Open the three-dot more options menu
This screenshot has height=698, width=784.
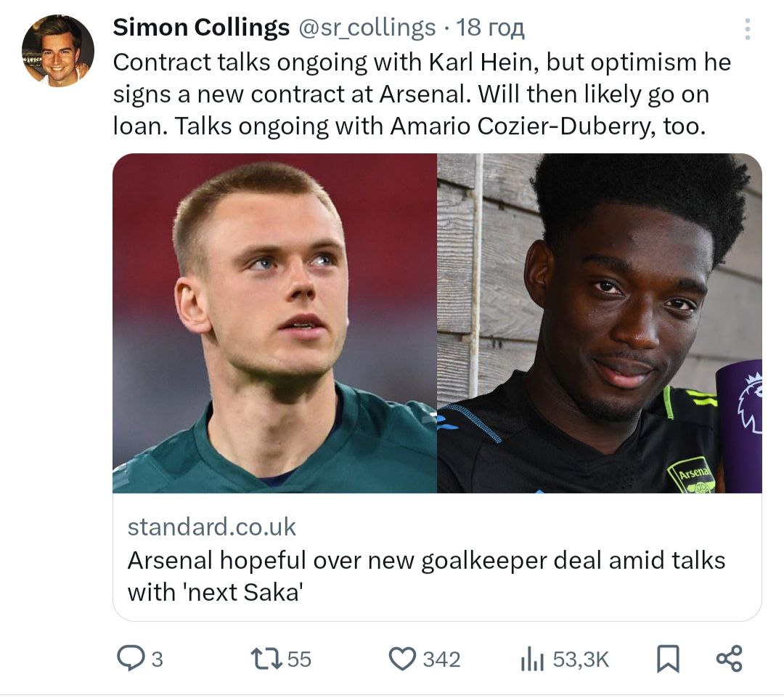click(747, 29)
